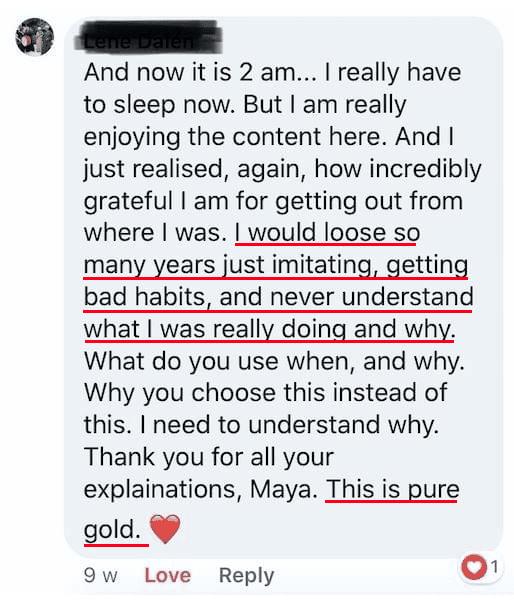Click the name Maya in the comment

point(280,489)
